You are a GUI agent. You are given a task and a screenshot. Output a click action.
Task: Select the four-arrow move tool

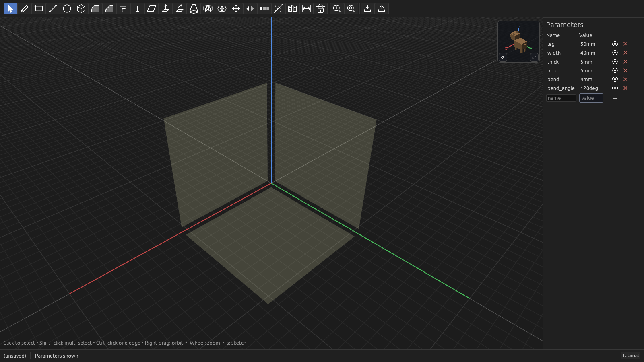236,8
